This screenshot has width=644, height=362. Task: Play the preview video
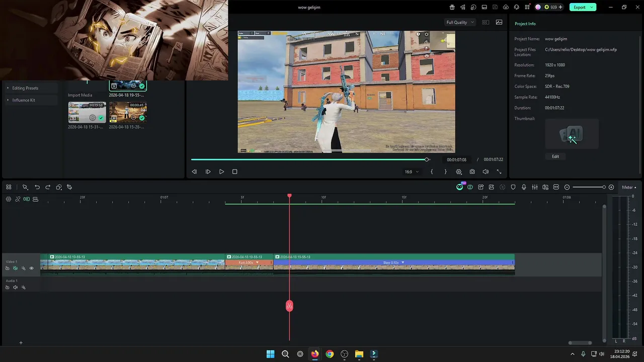221,171
